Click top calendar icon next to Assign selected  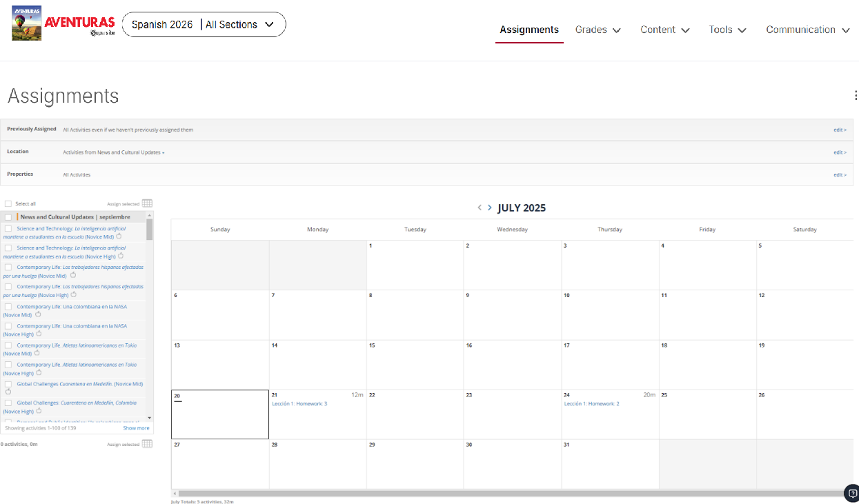pyautogui.click(x=147, y=203)
